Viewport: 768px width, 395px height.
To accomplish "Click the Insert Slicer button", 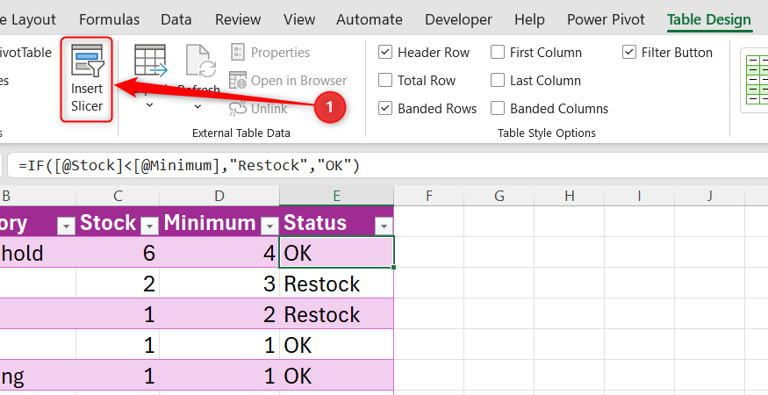I will (87, 79).
